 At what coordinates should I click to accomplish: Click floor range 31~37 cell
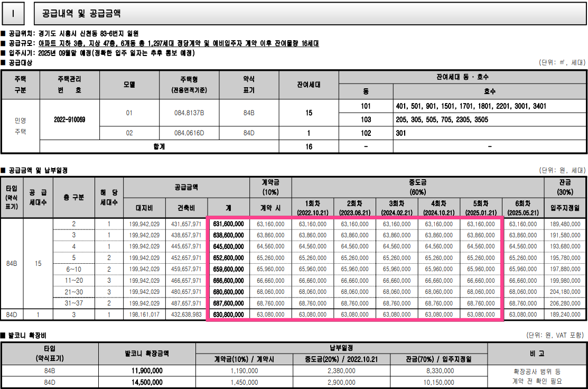74,303
